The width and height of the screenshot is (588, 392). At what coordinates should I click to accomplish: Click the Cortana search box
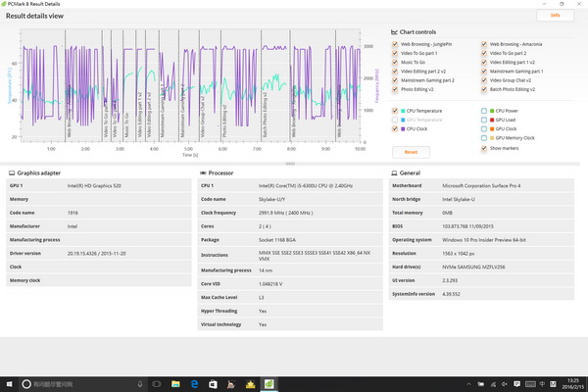point(78,385)
